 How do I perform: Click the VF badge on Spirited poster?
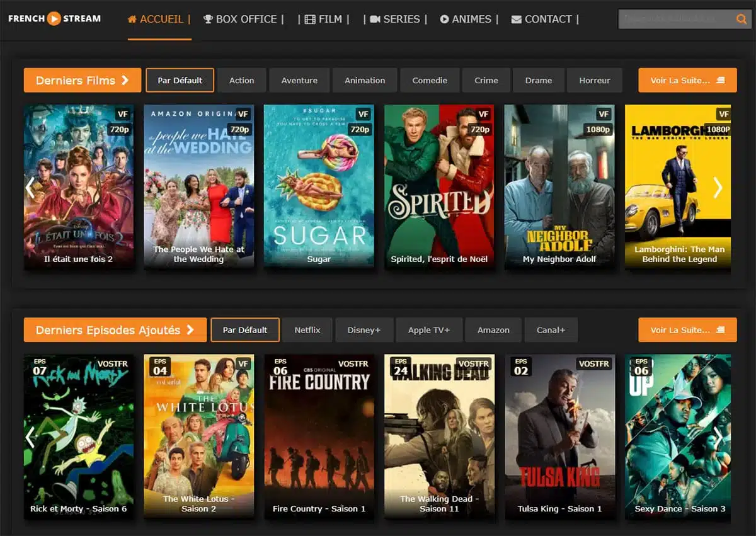click(x=484, y=114)
